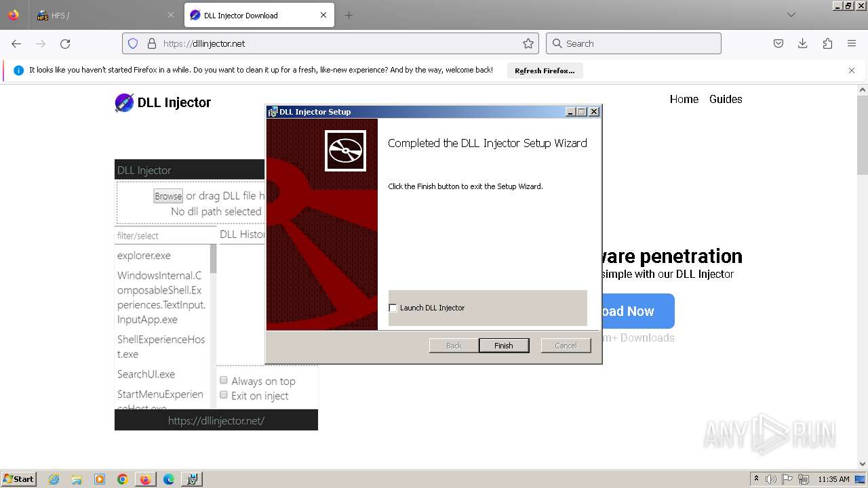Click the padlock site security icon
The height and width of the screenshot is (488, 868).
[152, 43]
